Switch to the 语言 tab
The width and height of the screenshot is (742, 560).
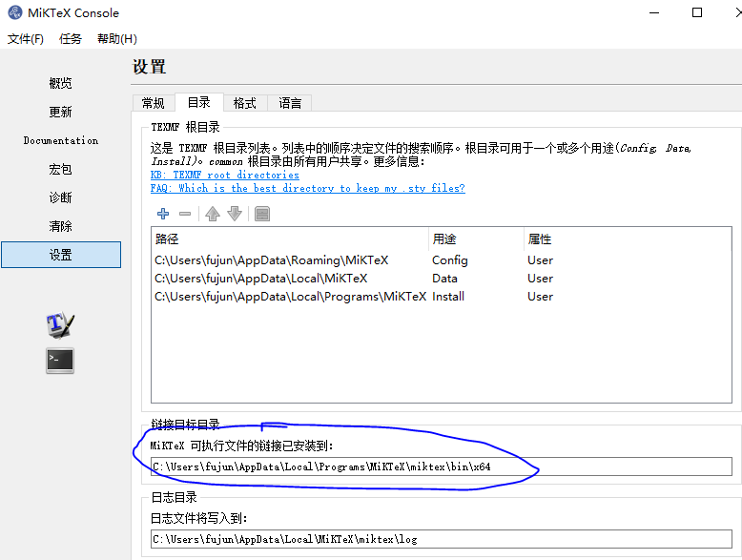pyautogui.click(x=290, y=103)
